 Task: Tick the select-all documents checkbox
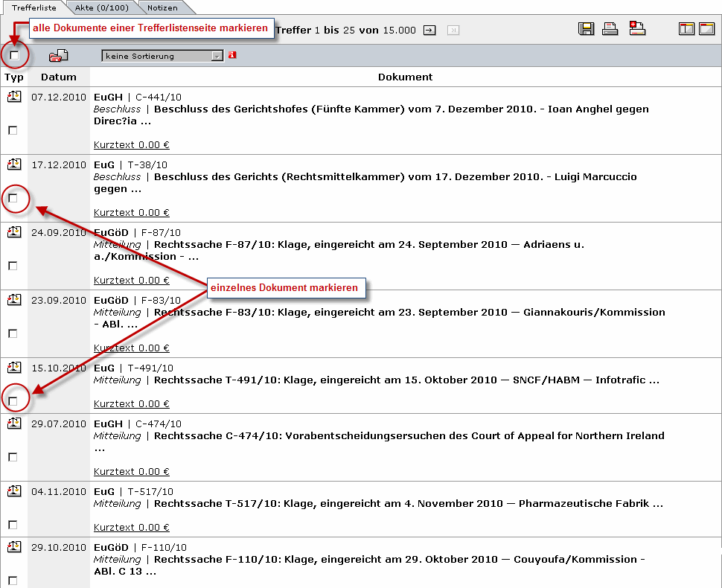point(14,56)
